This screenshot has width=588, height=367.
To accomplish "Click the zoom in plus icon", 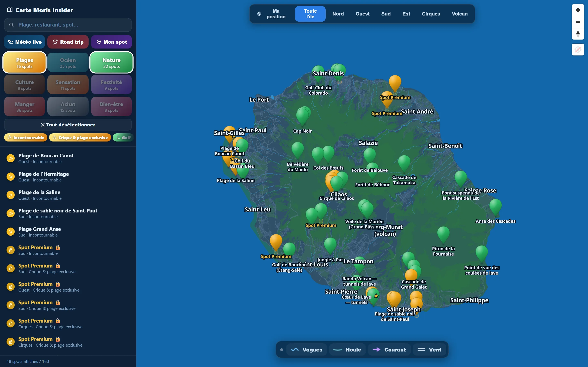I will pyautogui.click(x=578, y=10).
